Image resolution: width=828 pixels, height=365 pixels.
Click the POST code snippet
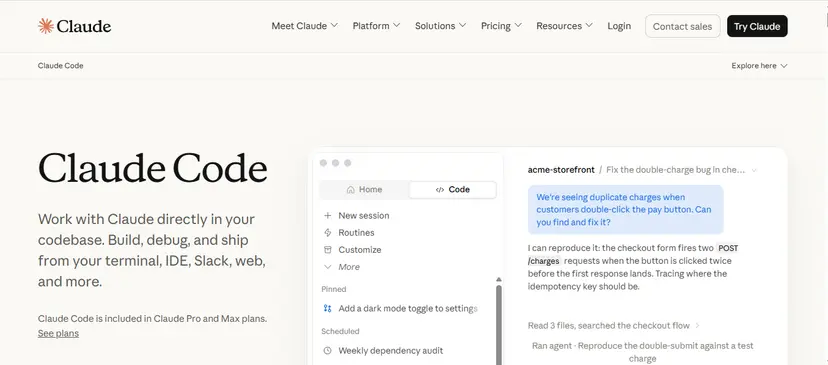click(x=728, y=248)
